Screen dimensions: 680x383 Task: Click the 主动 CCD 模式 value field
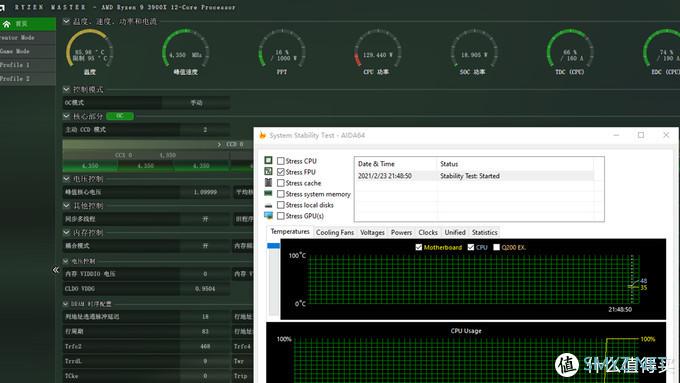click(205, 130)
